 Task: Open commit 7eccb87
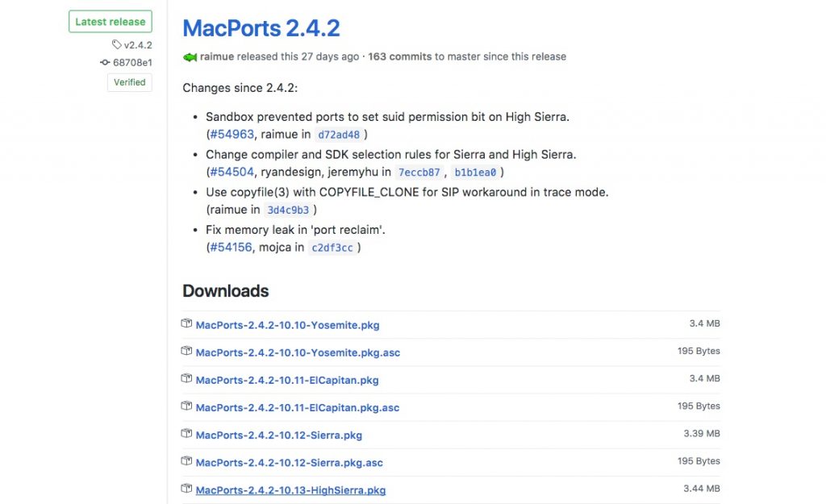coord(419,173)
